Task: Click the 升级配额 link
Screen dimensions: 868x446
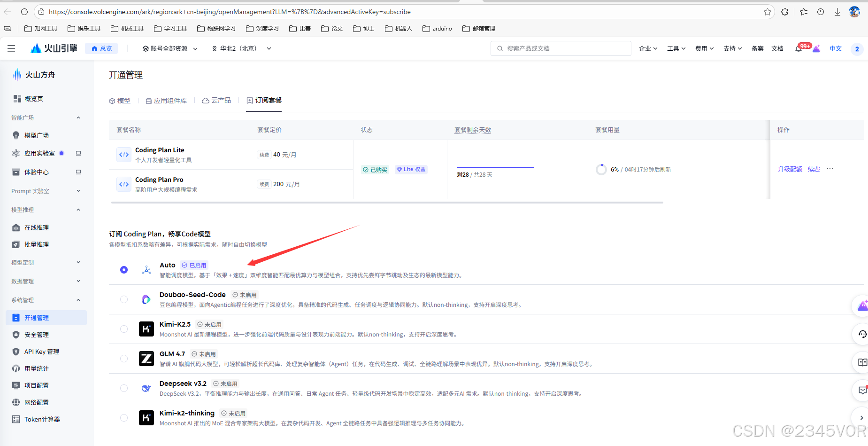Action: (790, 169)
